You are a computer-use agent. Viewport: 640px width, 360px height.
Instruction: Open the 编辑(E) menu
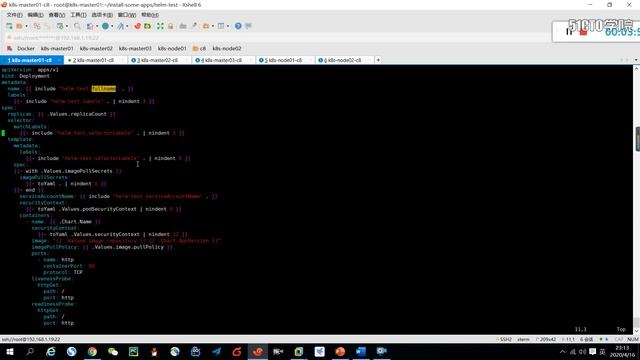36,15
